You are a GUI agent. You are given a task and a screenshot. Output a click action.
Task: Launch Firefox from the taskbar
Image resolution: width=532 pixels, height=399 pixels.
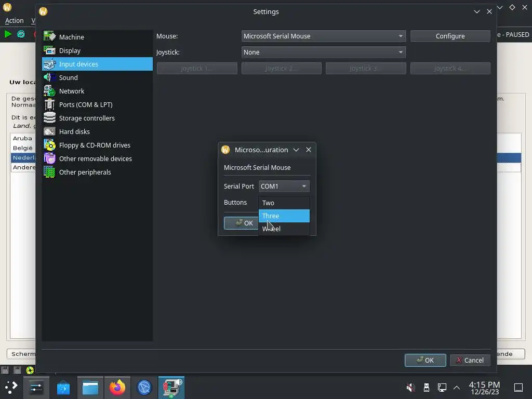[117, 388]
